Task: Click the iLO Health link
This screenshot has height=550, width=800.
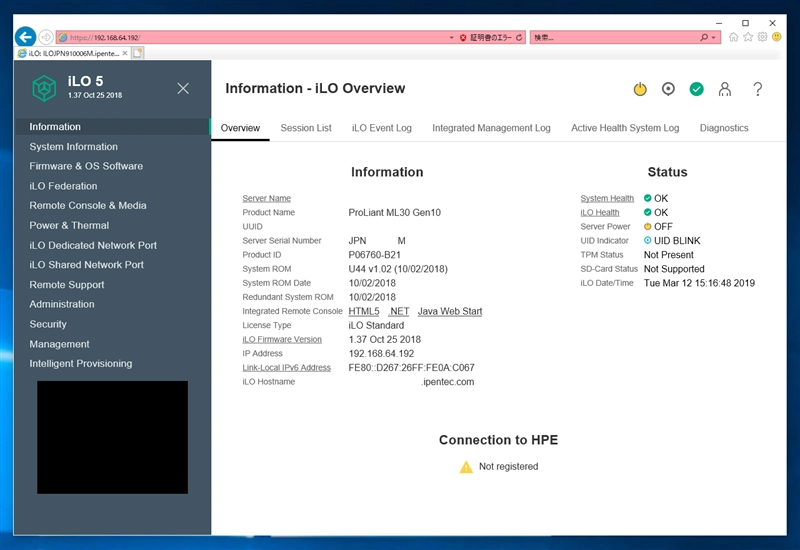Action: tap(599, 212)
